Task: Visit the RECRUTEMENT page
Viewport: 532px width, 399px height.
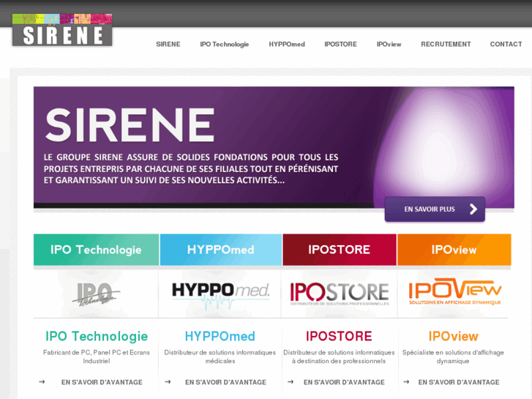Action: 446,44
